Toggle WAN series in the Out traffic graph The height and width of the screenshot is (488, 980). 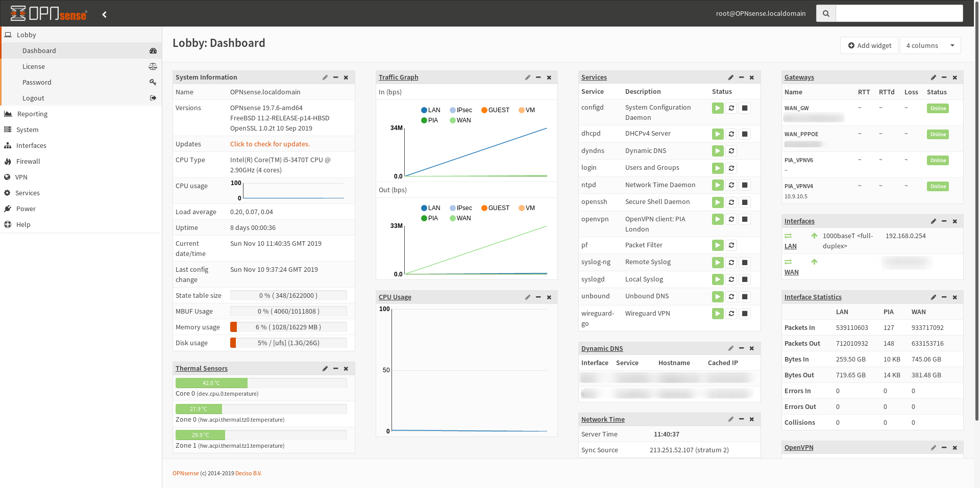tap(460, 218)
